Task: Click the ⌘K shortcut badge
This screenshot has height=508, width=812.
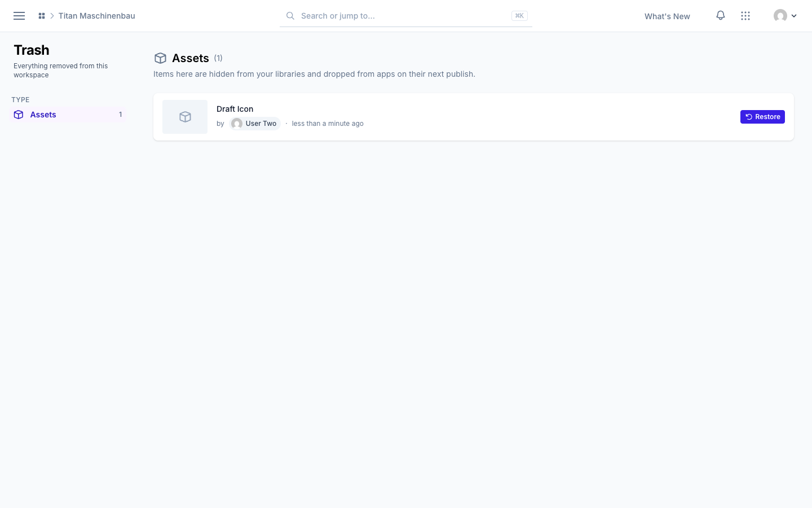Action: 519,16
